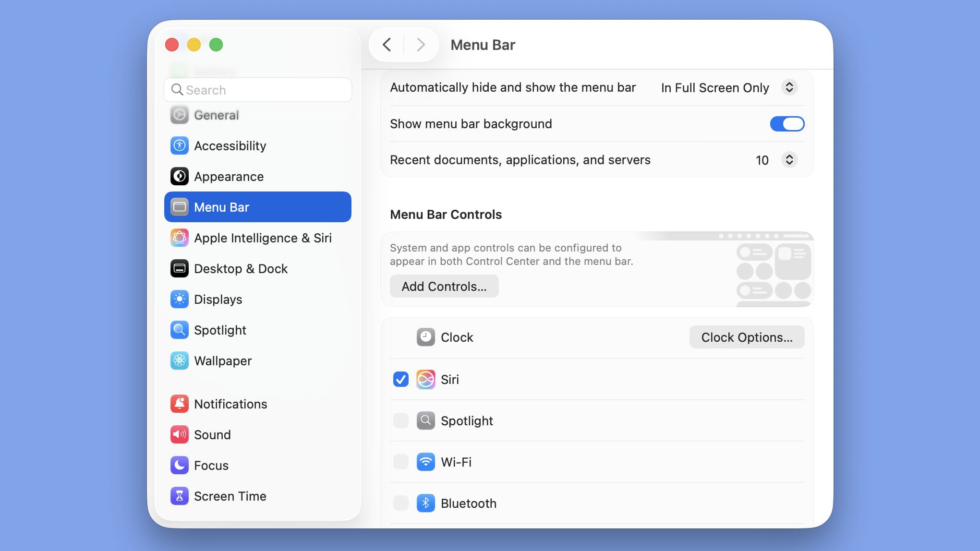980x551 pixels.
Task: Open the recent documents count stepper
Action: click(790, 160)
